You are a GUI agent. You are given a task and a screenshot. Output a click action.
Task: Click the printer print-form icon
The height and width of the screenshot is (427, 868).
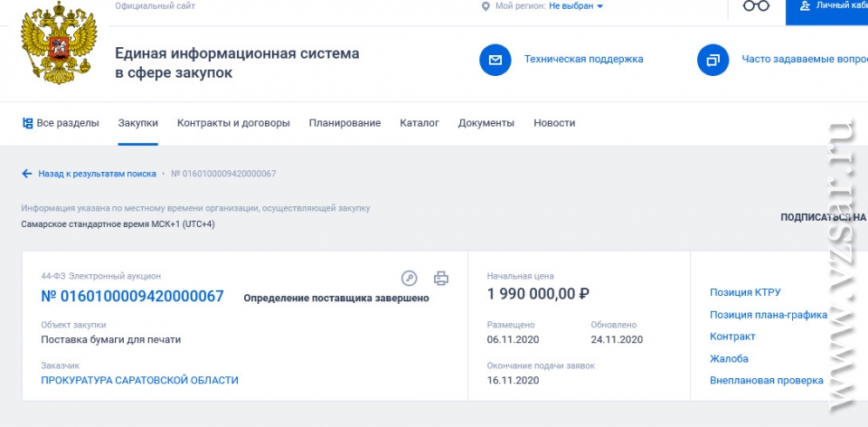tap(441, 278)
